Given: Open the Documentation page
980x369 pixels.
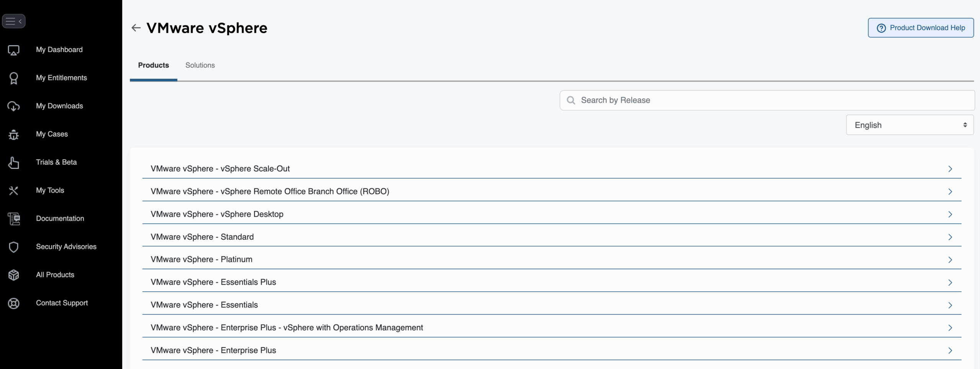Looking at the screenshot, I should 60,218.
